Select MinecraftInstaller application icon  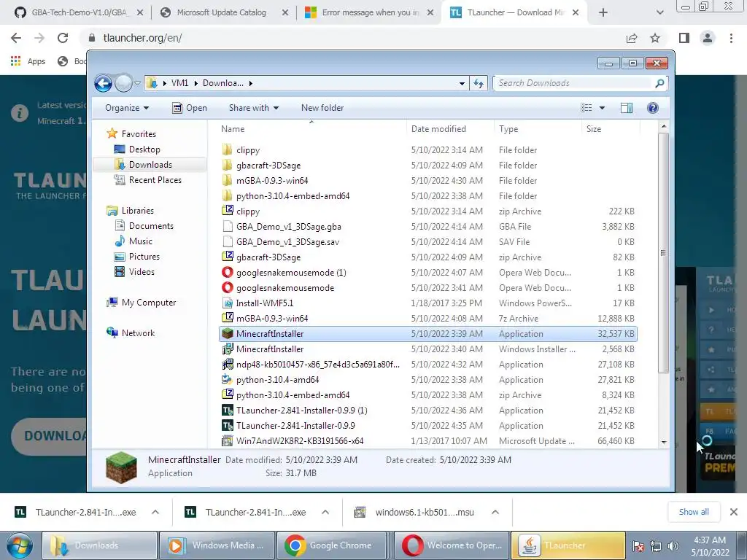pyautogui.click(x=228, y=334)
